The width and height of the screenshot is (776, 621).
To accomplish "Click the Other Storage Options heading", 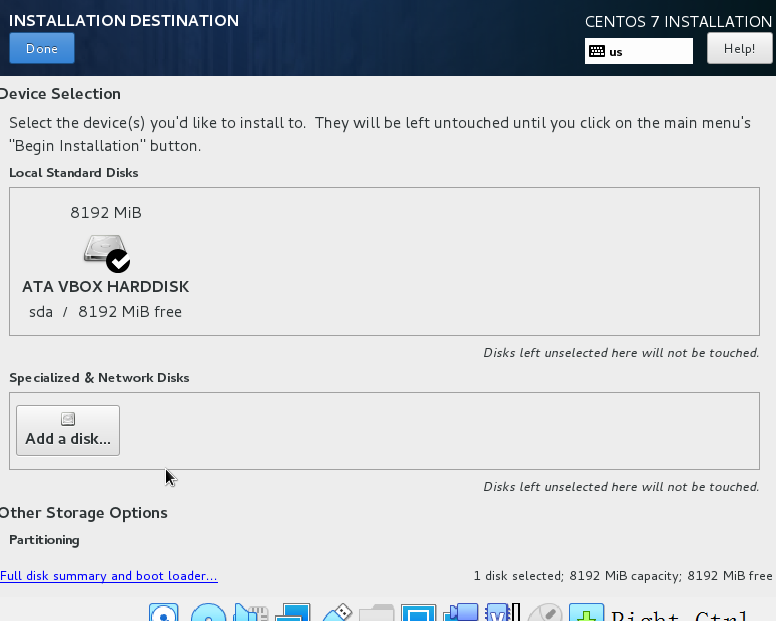I will click(83, 513).
